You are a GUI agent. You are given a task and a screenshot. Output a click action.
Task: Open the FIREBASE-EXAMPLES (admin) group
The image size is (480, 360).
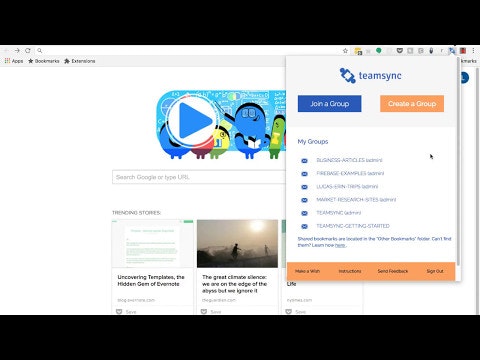point(350,173)
